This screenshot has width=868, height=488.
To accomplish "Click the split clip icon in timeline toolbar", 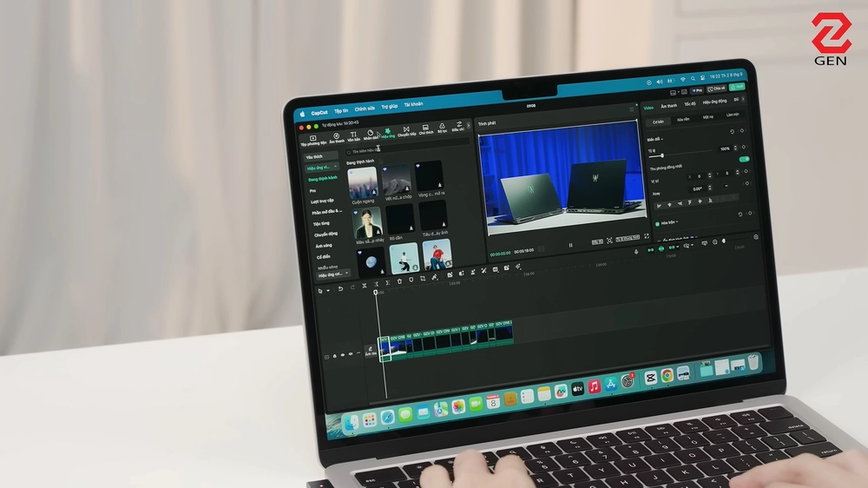I will point(365,286).
